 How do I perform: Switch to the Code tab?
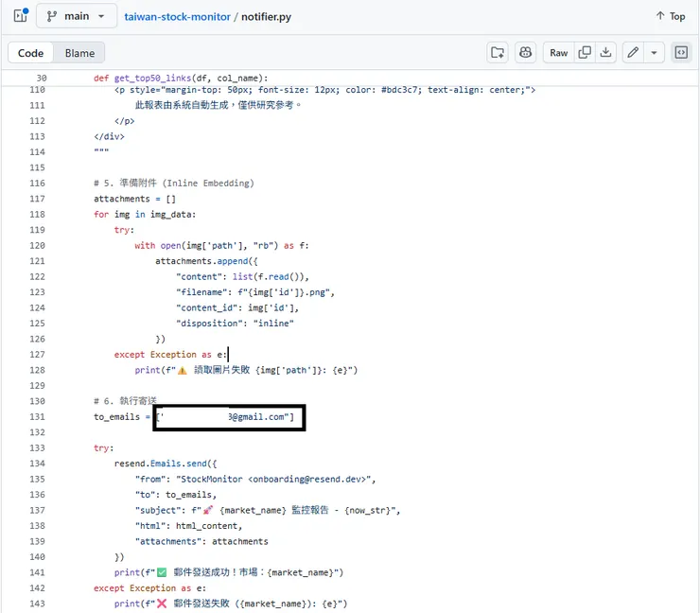pos(31,53)
